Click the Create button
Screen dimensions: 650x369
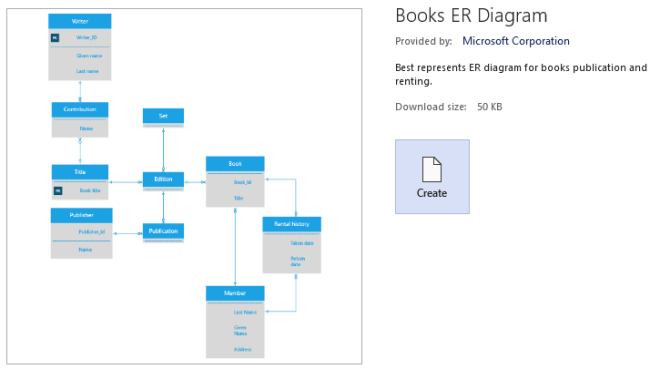point(432,177)
